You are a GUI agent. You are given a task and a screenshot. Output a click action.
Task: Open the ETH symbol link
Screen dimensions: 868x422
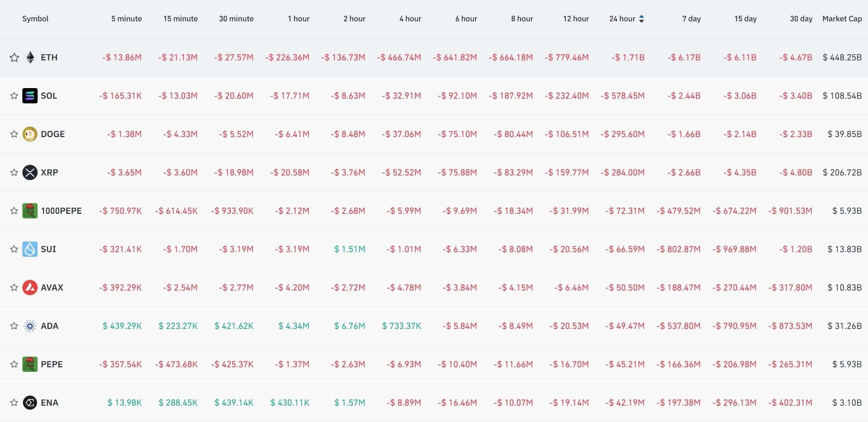click(49, 58)
